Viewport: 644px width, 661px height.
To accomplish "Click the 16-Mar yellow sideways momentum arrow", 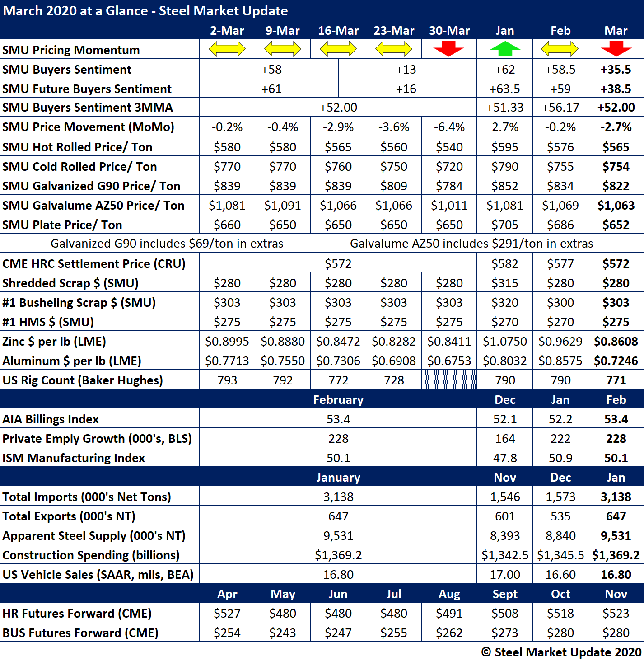I will pos(338,49).
